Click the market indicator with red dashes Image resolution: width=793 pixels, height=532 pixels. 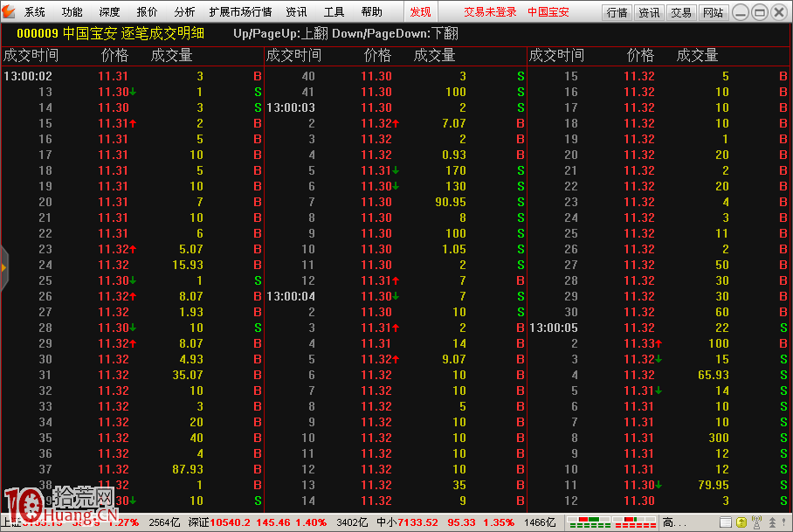point(634,522)
